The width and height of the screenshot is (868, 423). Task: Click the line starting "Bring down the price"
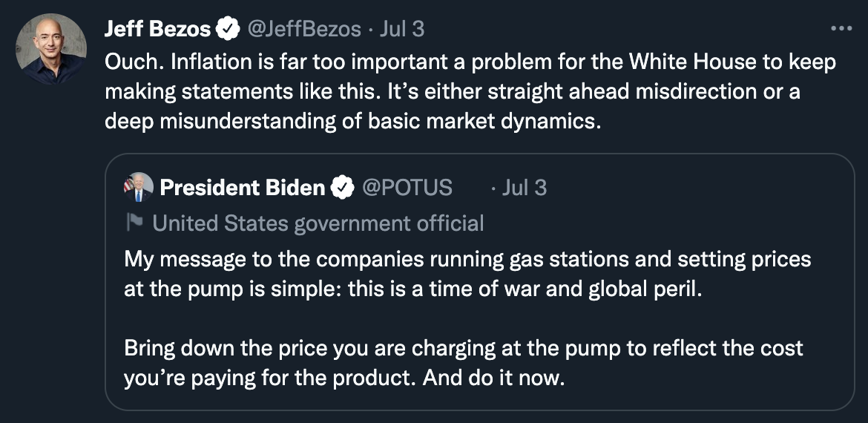(464, 348)
